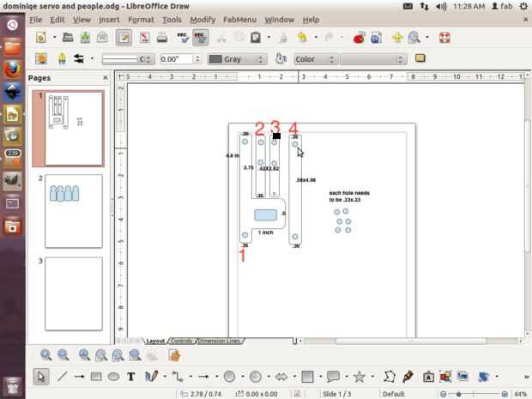Open a file using the Open folder icon
The height and width of the screenshot is (399, 532).
pyautogui.click(x=68, y=37)
